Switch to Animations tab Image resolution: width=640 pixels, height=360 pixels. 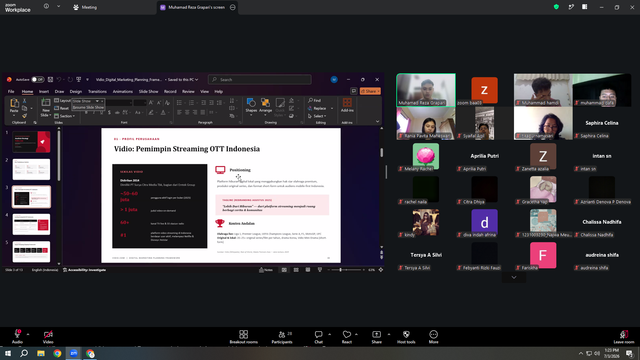point(122,91)
